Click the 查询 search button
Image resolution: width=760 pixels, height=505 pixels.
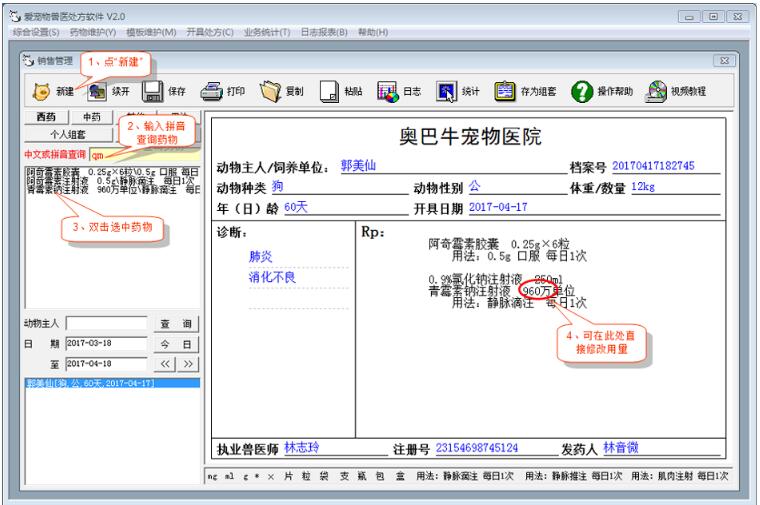point(176,324)
